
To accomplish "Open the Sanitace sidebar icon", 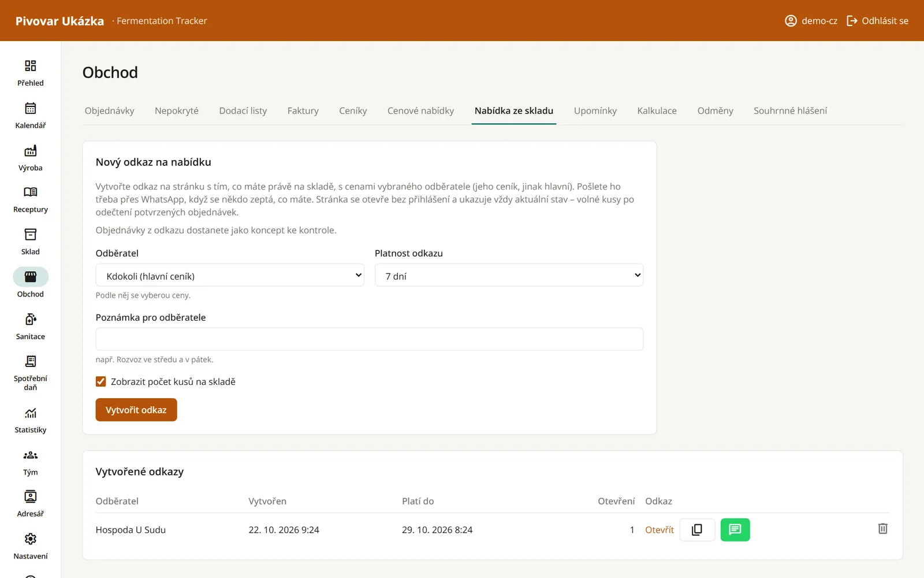I will click(x=31, y=319).
